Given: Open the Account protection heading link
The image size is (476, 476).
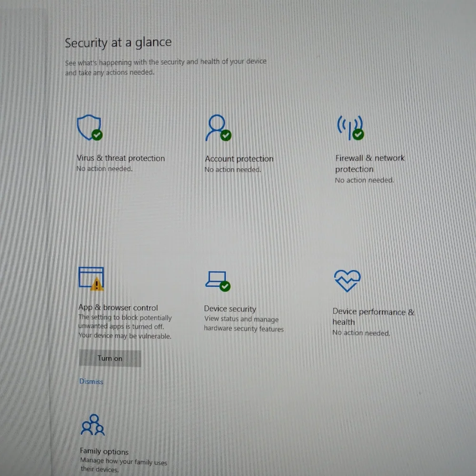Looking at the screenshot, I should [x=239, y=159].
